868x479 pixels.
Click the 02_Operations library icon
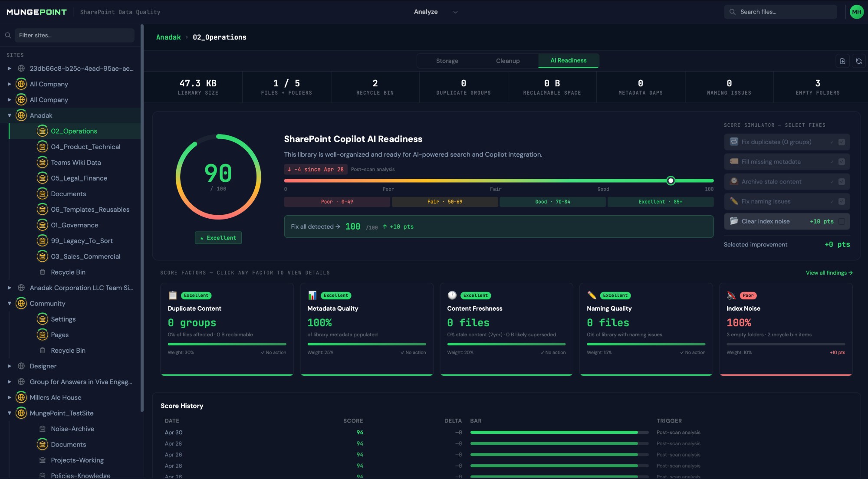(x=42, y=131)
